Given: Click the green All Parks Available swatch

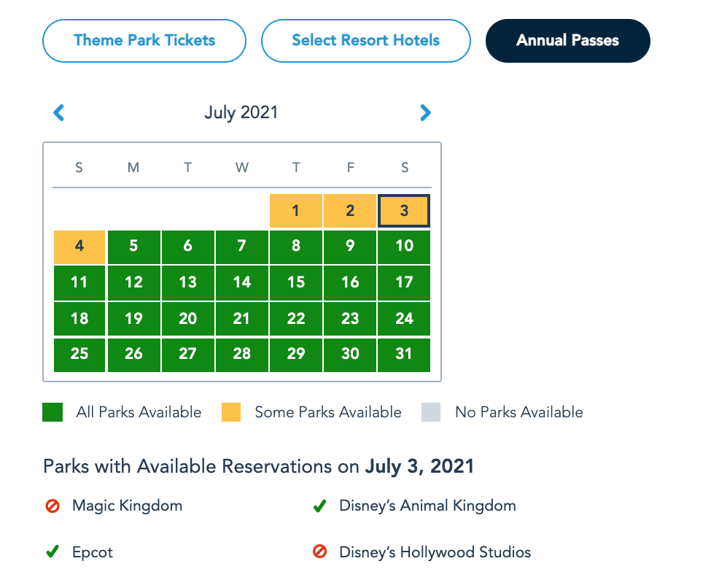Looking at the screenshot, I should tap(53, 412).
